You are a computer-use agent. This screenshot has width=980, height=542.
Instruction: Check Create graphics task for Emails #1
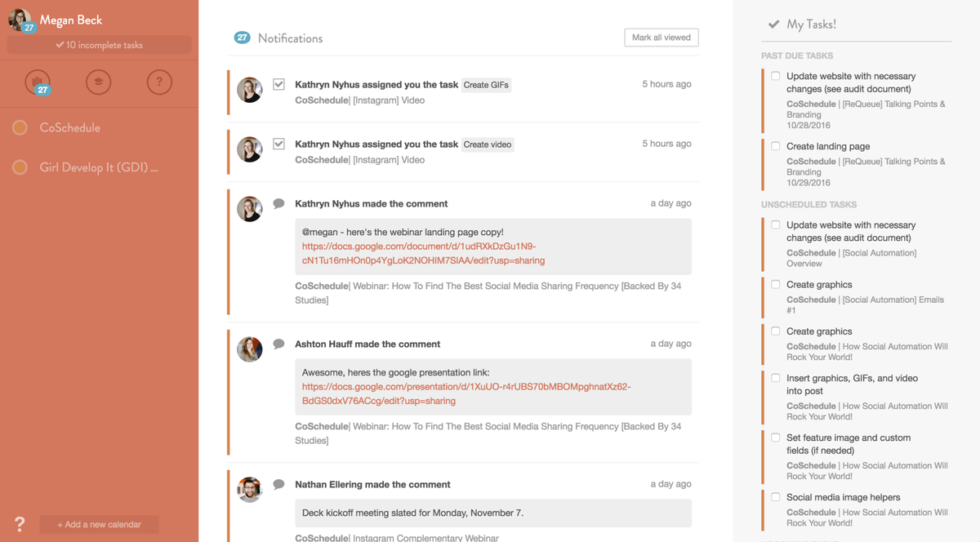point(776,284)
